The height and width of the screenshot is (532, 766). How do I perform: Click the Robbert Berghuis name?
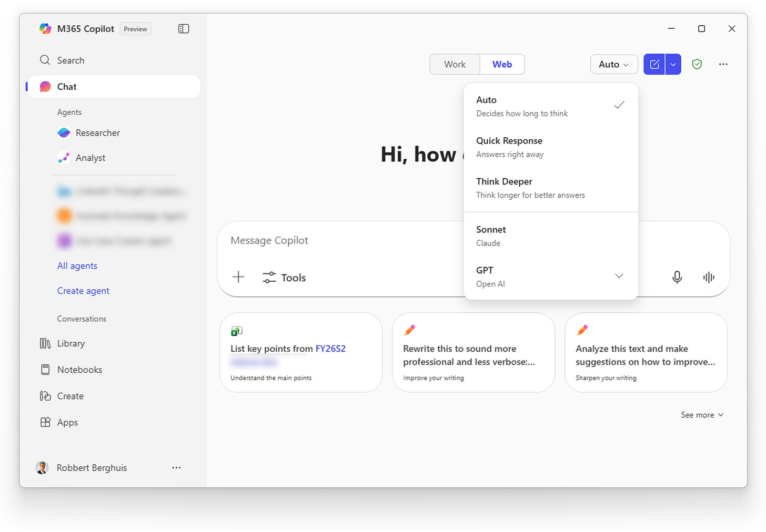coord(92,467)
